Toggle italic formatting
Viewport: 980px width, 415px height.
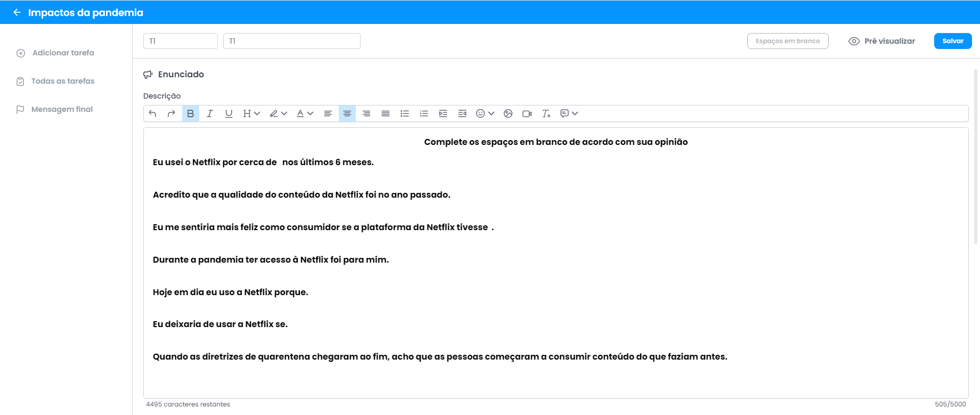210,113
